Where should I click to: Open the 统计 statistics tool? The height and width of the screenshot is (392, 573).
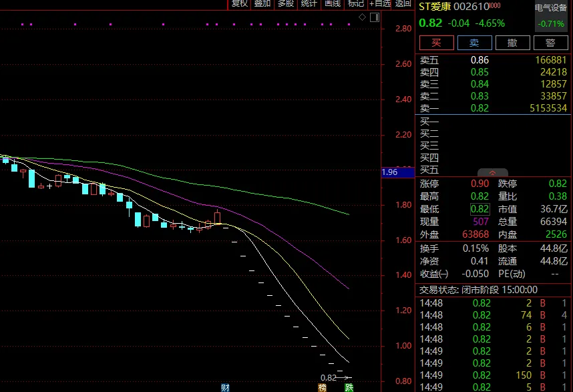(309, 3)
